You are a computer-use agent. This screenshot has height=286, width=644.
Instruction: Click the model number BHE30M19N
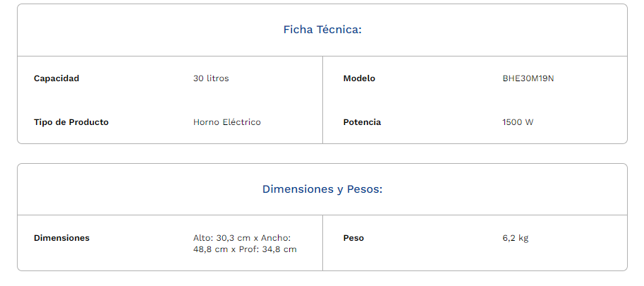528,78
